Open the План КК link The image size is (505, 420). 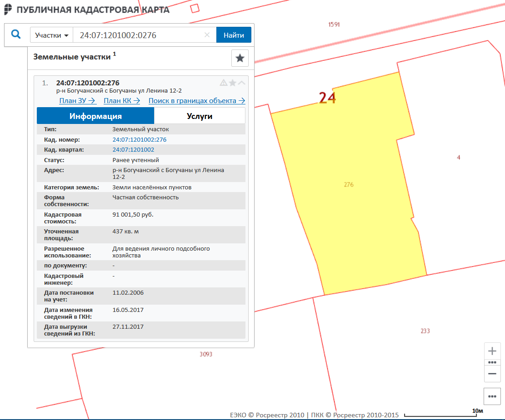(x=121, y=101)
